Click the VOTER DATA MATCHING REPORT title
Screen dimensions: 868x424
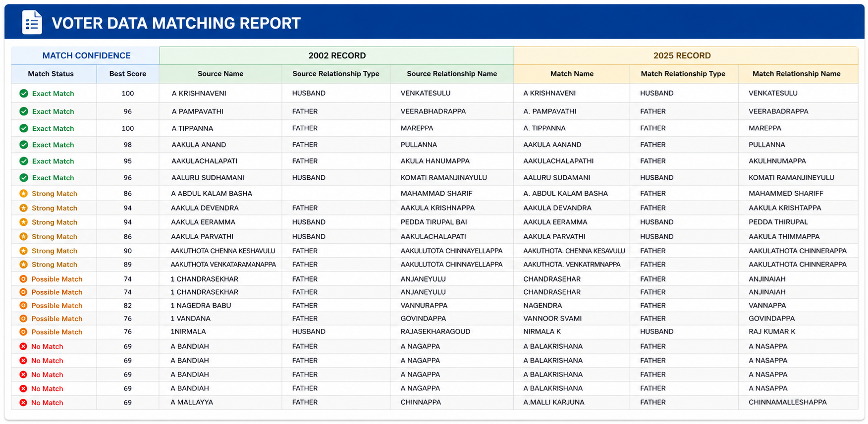(x=176, y=23)
